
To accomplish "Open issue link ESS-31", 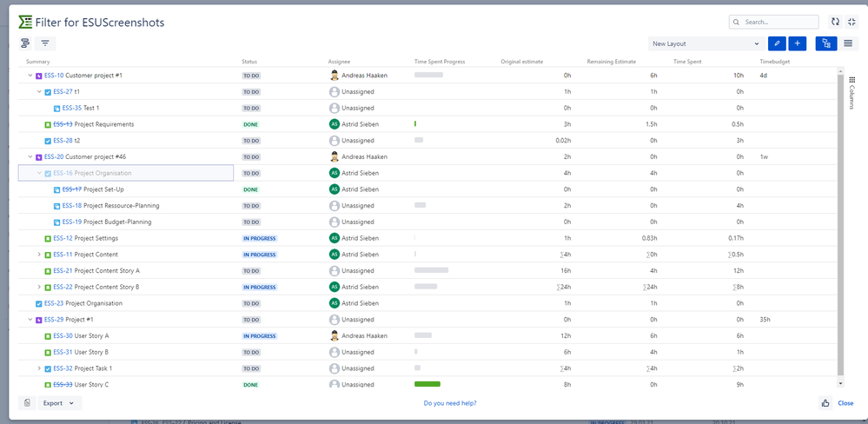I will (x=63, y=352).
